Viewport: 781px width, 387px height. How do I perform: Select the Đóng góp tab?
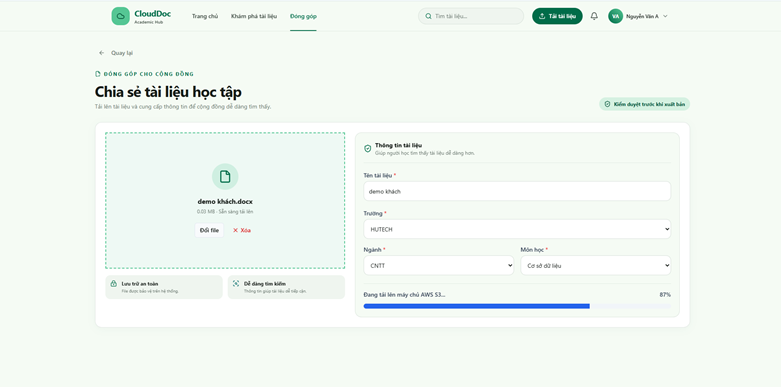point(303,16)
